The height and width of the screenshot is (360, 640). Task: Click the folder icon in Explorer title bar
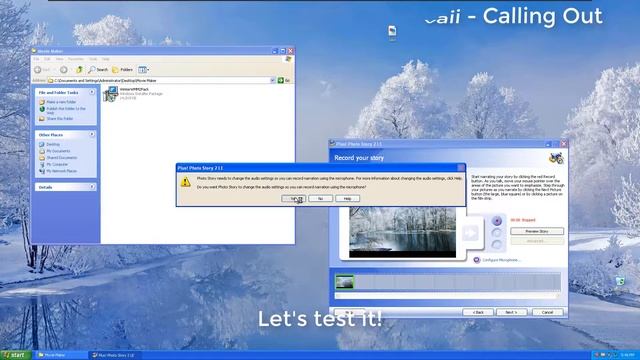pos(34,51)
